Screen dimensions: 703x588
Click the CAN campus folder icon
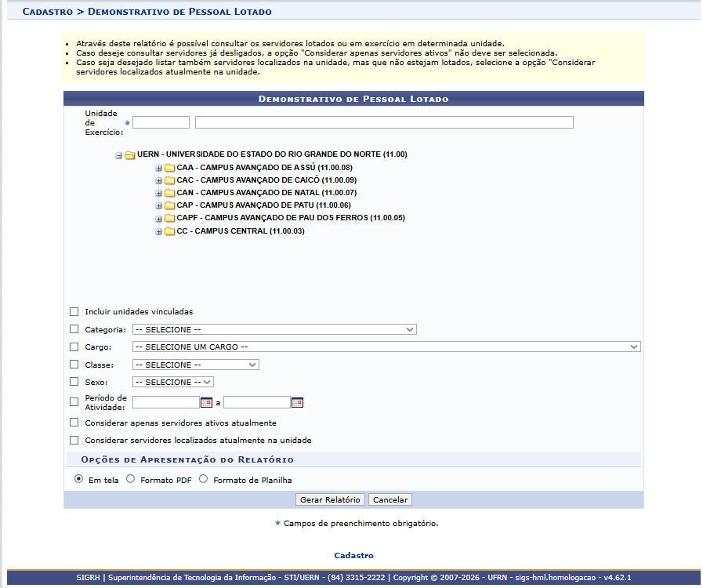(169, 194)
